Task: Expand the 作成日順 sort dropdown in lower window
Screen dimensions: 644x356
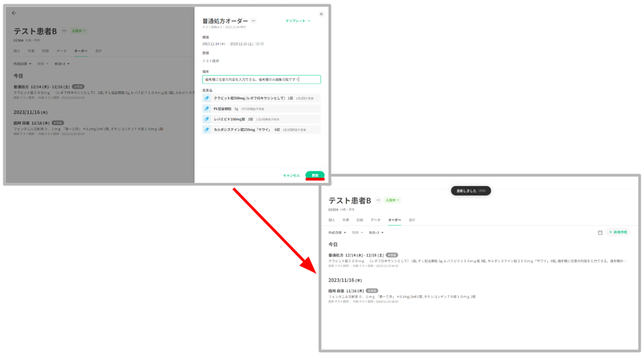Action: (337, 232)
